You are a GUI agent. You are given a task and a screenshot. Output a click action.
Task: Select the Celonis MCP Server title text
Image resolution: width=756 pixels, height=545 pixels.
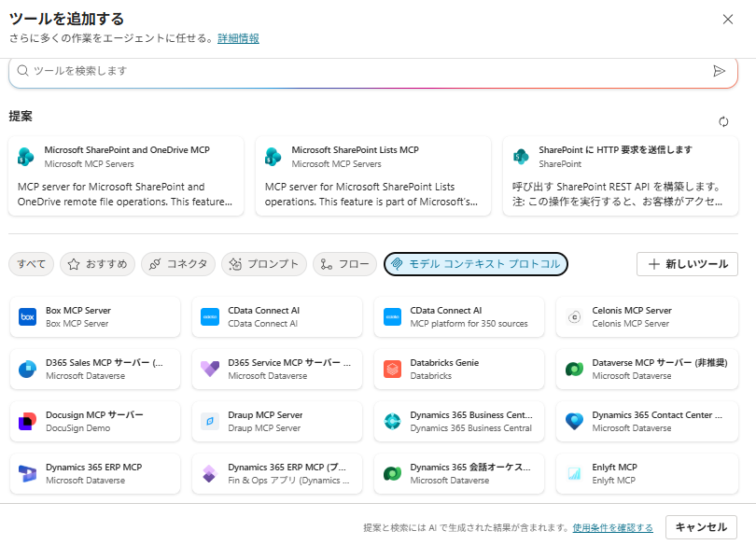click(x=632, y=311)
